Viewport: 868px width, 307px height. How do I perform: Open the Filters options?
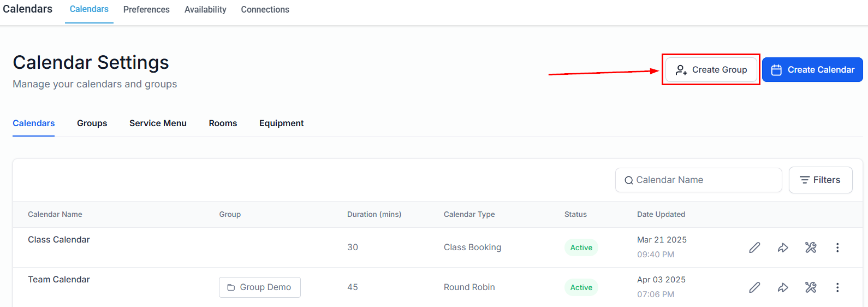pos(820,180)
